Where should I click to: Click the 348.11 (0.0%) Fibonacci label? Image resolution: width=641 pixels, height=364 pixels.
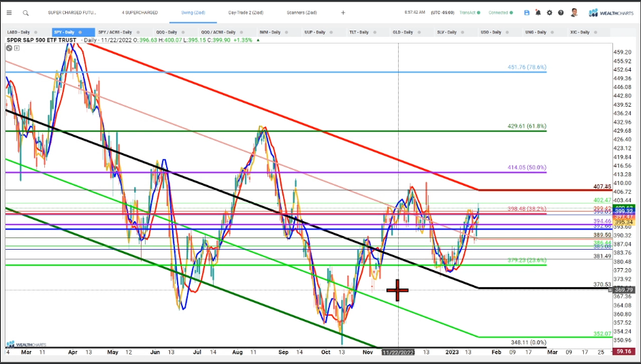[528, 342]
